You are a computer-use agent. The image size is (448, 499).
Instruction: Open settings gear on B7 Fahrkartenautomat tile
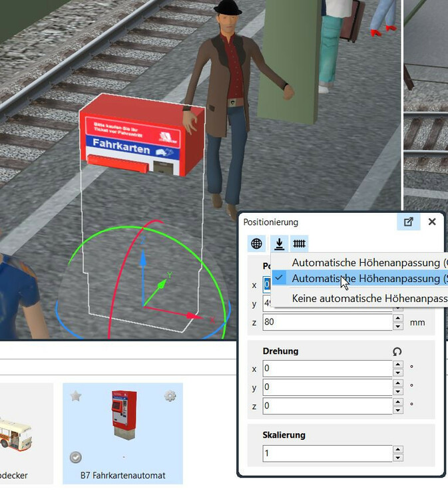(x=170, y=397)
